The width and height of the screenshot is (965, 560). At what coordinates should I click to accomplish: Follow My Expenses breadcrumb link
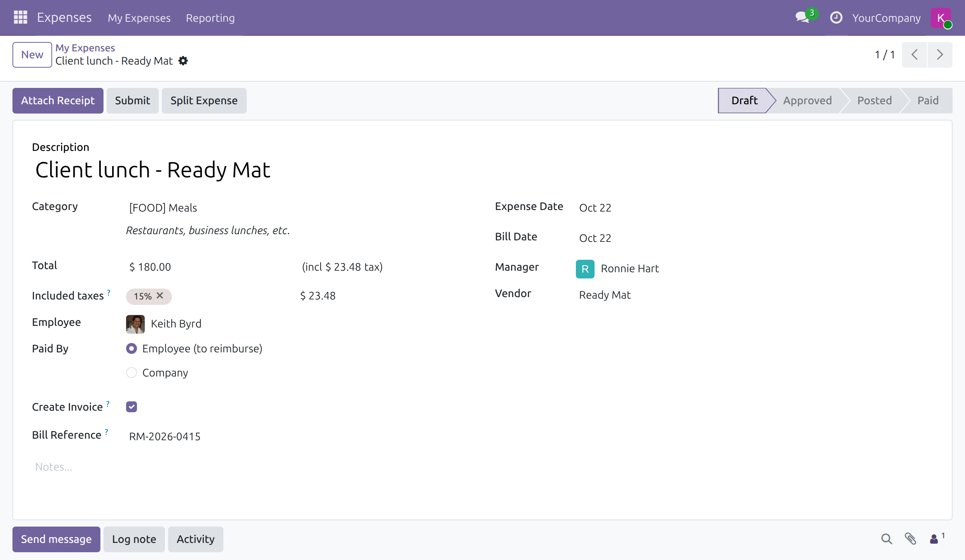[x=85, y=48]
